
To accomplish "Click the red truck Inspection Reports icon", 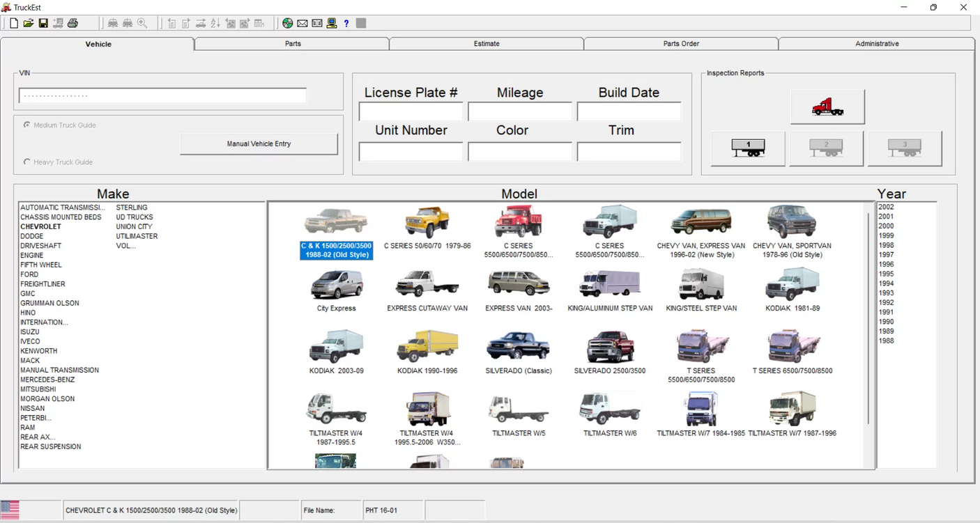I will [827, 106].
